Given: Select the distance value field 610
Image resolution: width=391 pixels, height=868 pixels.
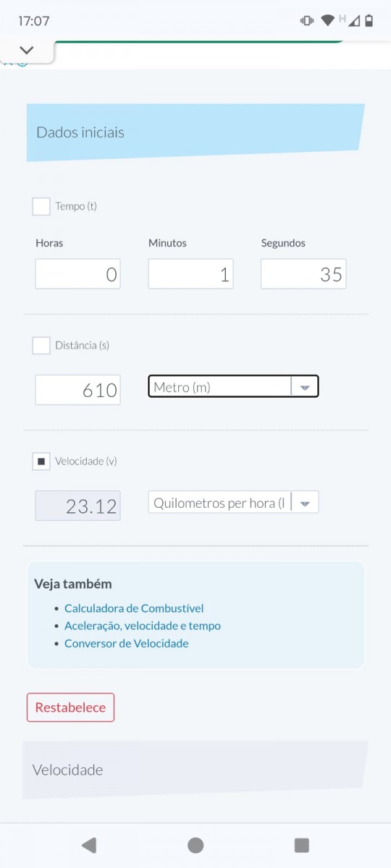Looking at the screenshot, I should [x=78, y=390].
